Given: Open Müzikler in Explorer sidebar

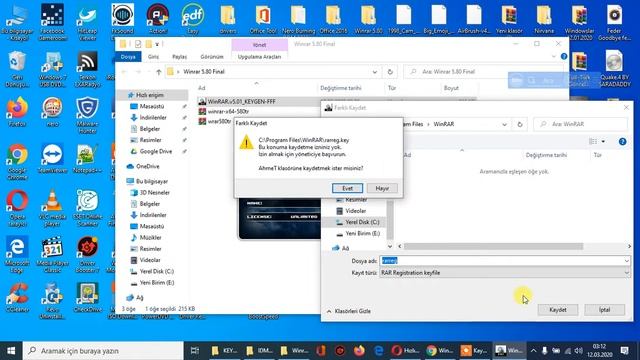Looking at the screenshot, I should (x=146, y=238).
